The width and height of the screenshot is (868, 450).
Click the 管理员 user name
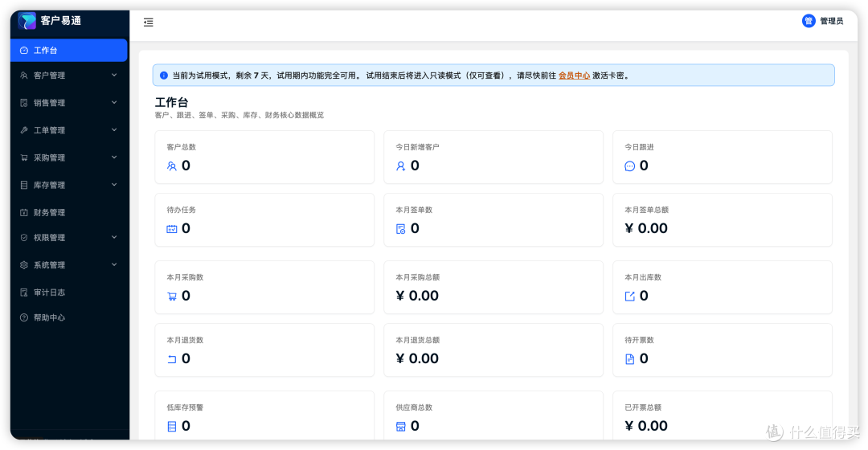[832, 21]
